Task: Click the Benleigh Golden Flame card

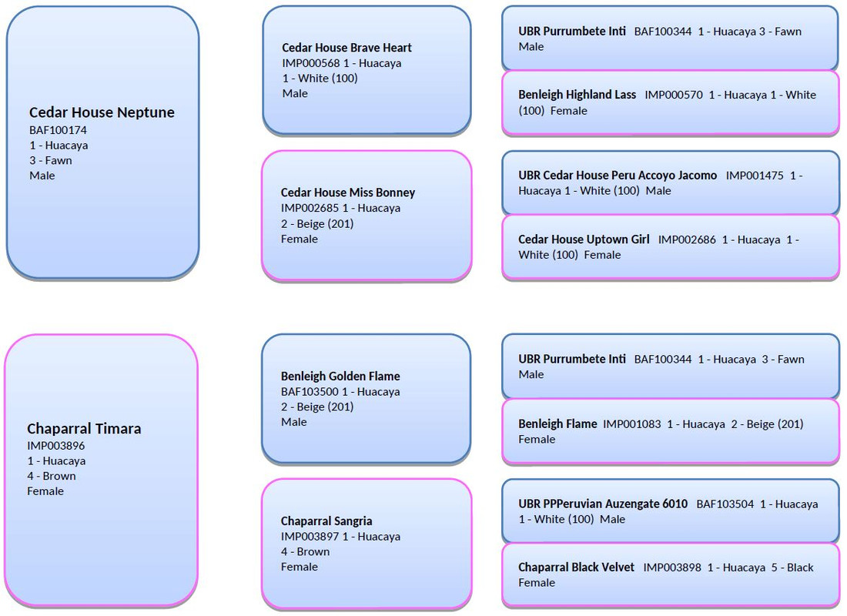Action: pyautogui.click(x=367, y=399)
